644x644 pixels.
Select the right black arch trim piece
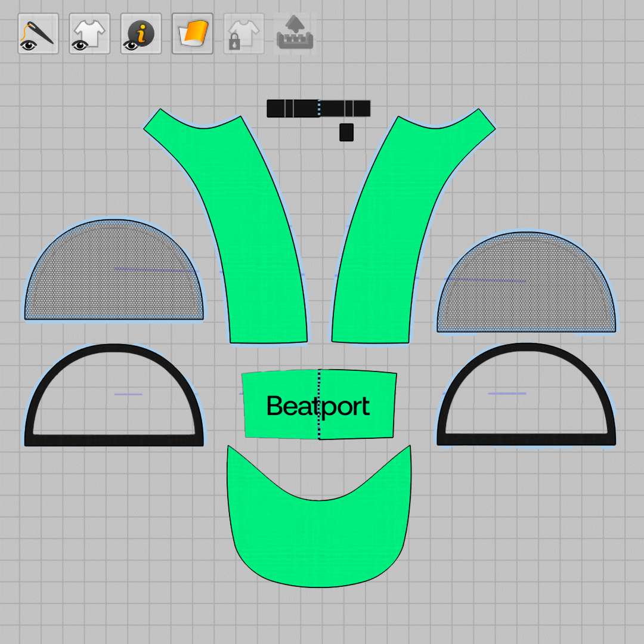[x=526, y=439]
